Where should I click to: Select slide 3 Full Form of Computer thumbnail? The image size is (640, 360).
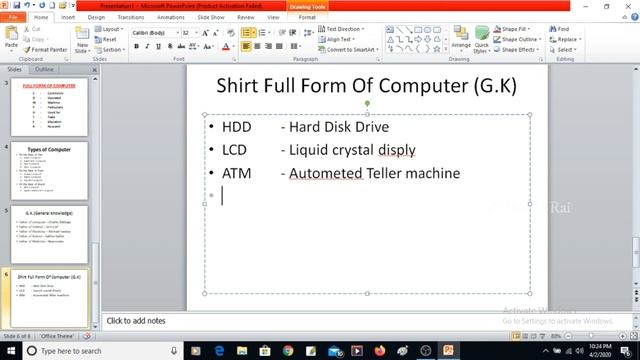(49, 107)
